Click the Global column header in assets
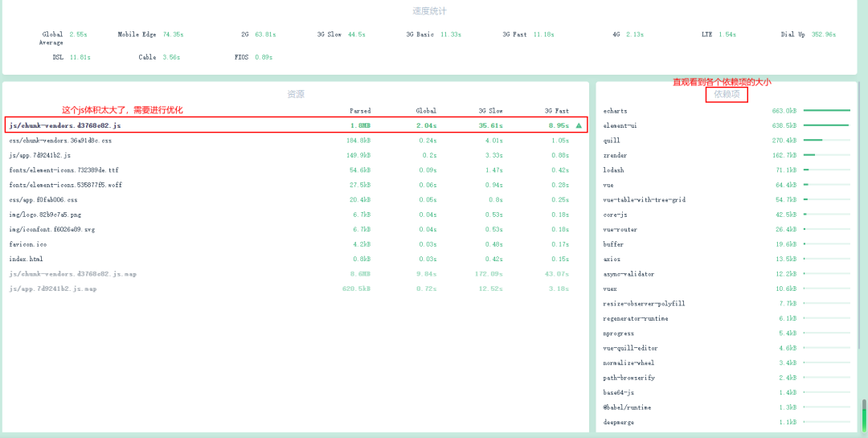 click(x=426, y=111)
